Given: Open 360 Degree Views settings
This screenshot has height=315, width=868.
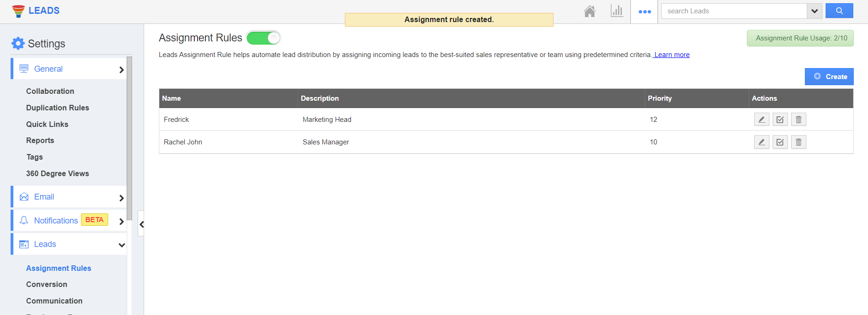Looking at the screenshot, I should click(58, 173).
